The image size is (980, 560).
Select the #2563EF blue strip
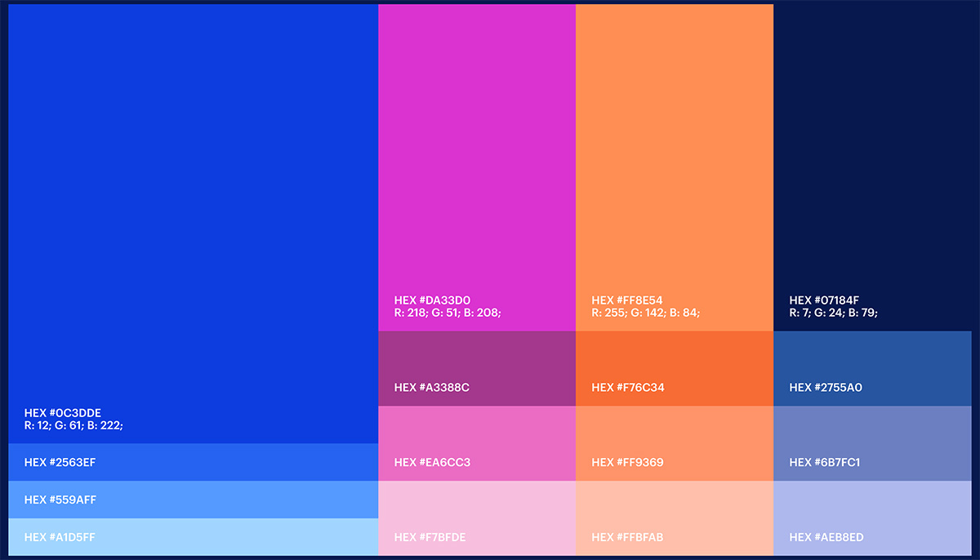pyautogui.click(x=193, y=462)
